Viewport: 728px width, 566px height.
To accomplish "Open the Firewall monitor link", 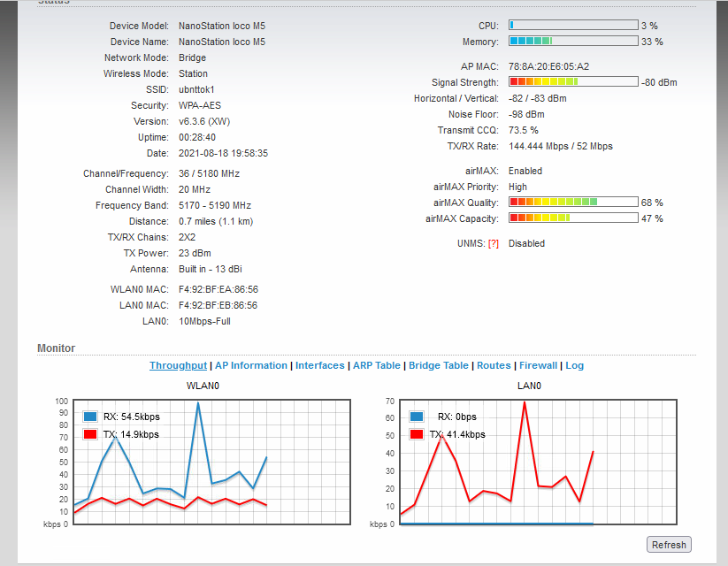I will tap(538, 365).
